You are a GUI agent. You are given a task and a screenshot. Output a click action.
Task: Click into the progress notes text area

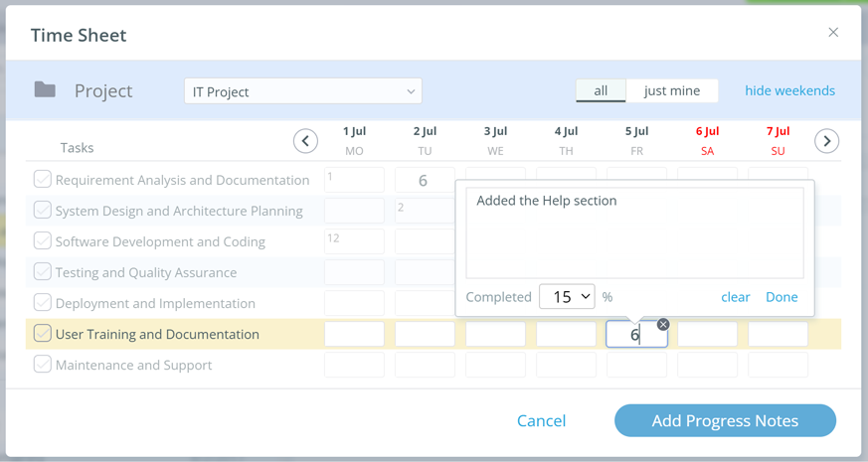[634, 233]
